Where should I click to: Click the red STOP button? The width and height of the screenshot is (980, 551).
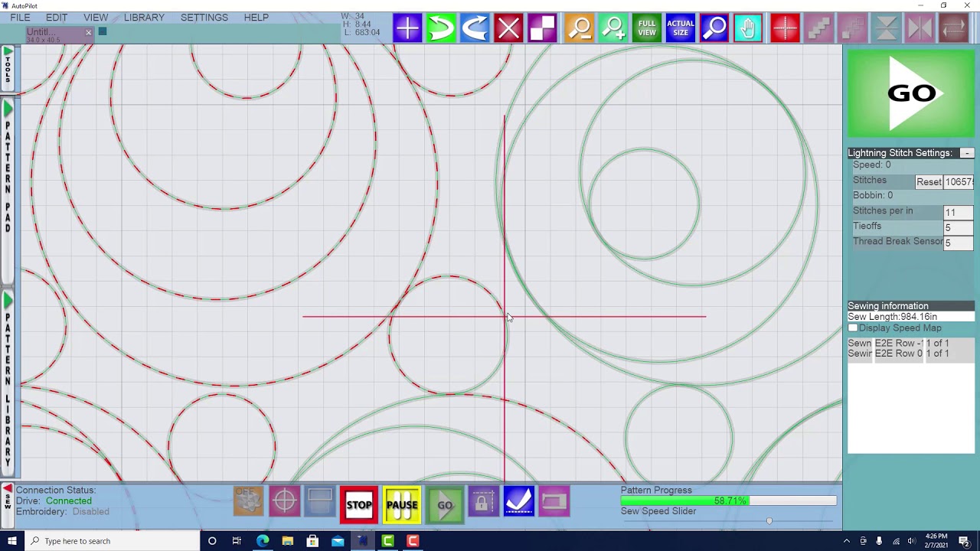359,505
